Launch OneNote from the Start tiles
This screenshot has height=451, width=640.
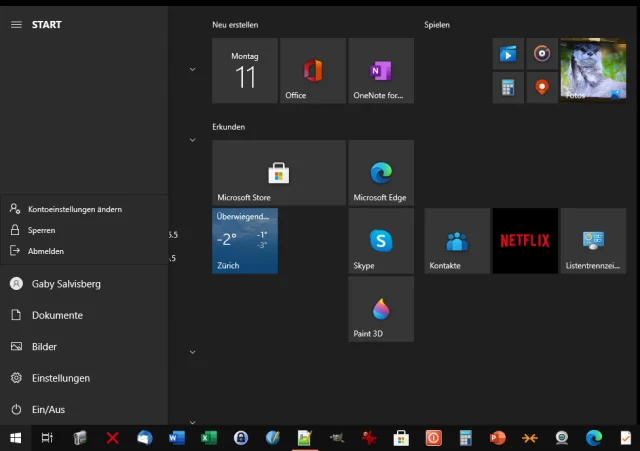380,71
